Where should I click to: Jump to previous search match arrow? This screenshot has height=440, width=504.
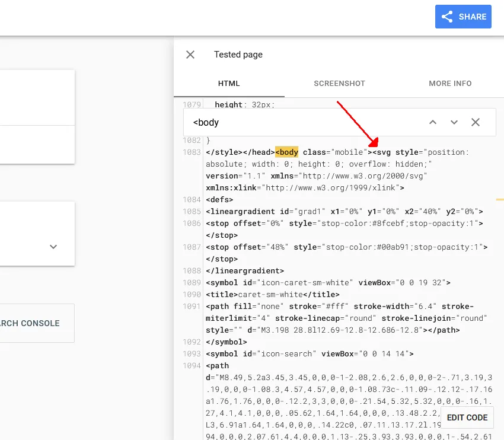coord(433,122)
